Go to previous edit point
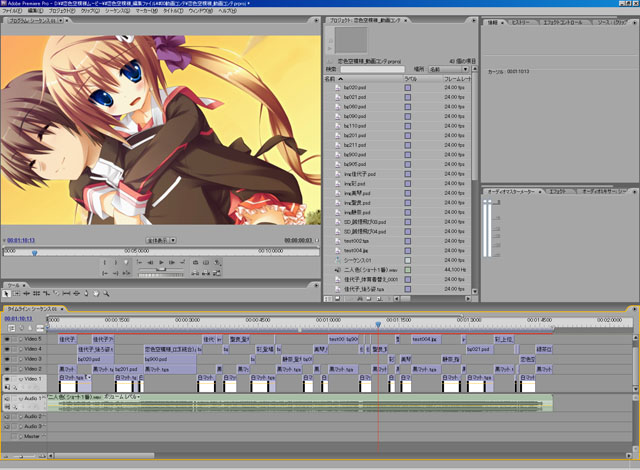The width and height of the screenshot is (640, 470). [139, 262]
